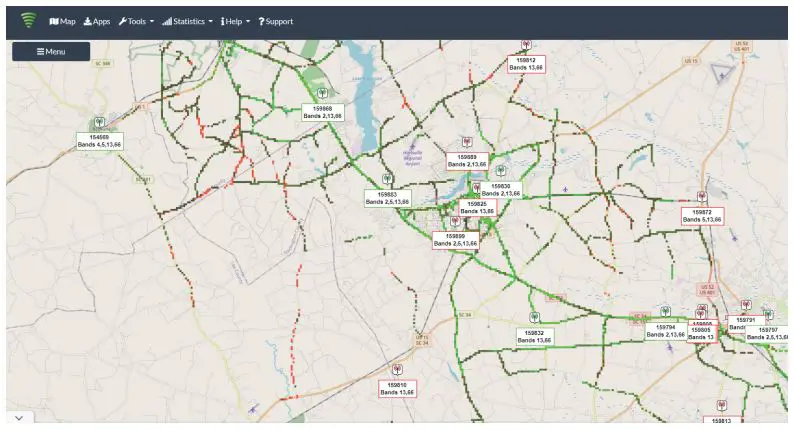This screenshot has width=794, height=430.
Task: Open the Map page in navbar
Action: tap(62, 21)
